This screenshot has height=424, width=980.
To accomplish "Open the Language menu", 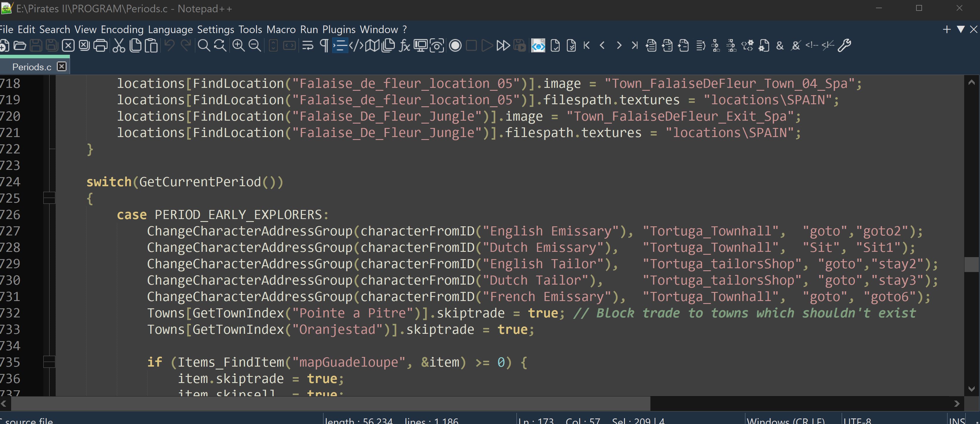I will coord(171,29).
